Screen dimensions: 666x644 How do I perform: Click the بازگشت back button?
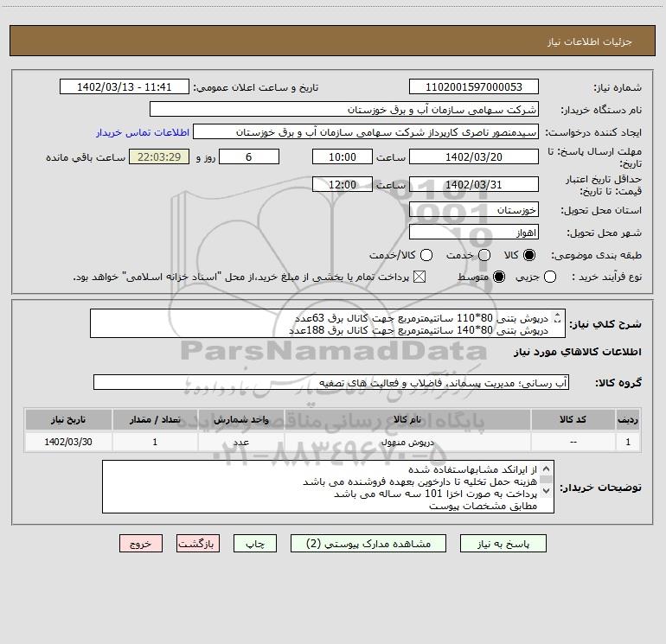[198, 544]
